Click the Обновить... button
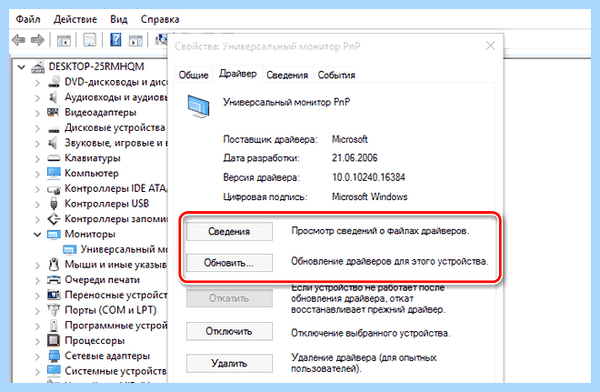The image size is (600, 392). point(229,263)
